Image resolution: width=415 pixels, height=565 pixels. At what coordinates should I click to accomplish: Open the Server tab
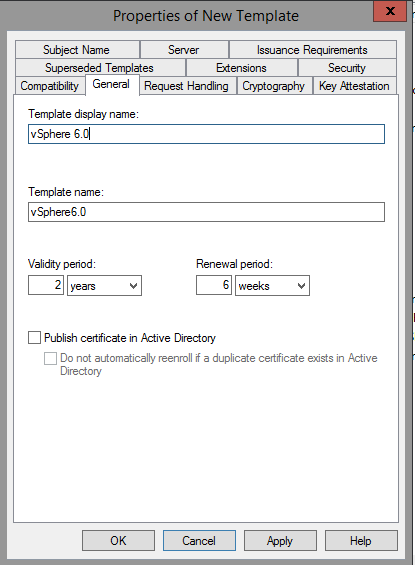click(184, 50)
